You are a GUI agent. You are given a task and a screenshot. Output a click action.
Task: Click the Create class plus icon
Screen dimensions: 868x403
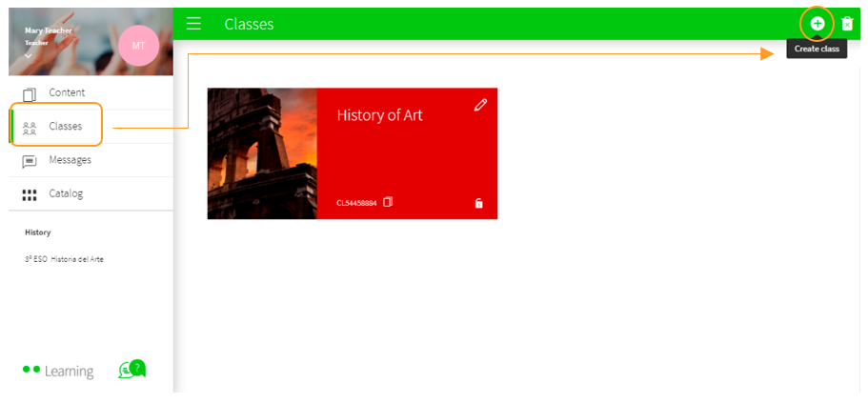coord(817,23)
